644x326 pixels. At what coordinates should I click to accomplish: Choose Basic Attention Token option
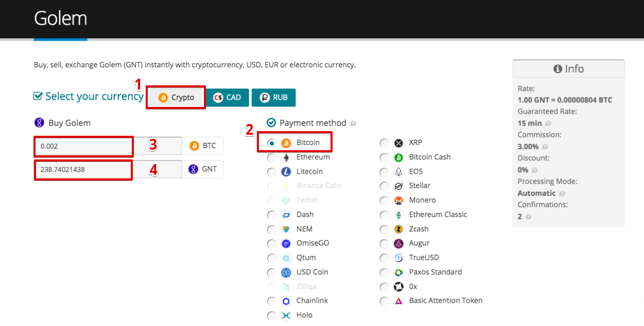click(384, 301)
